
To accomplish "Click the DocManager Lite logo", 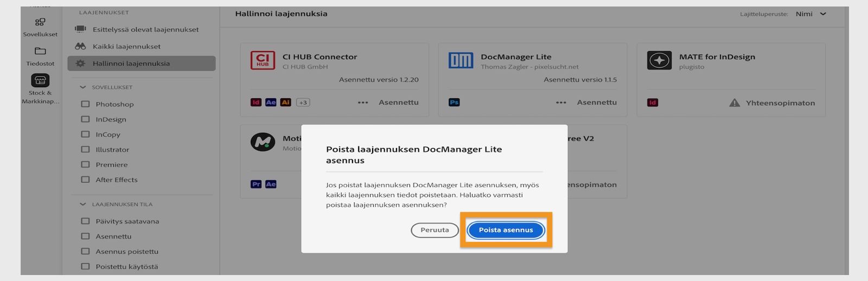I will coord(461,60).
